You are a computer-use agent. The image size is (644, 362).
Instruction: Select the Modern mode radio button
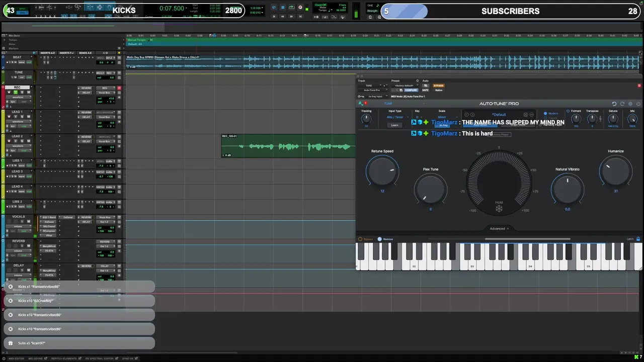[545, 113]
